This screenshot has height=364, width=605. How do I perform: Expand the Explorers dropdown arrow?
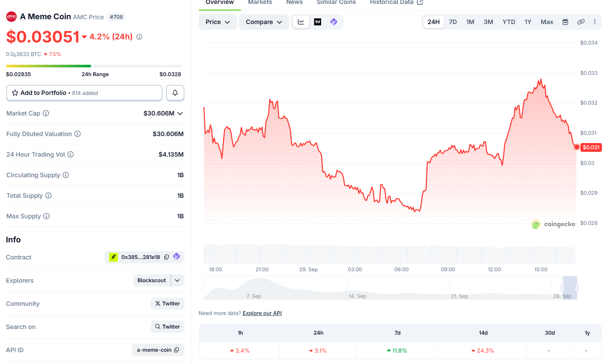coord(177,280)
